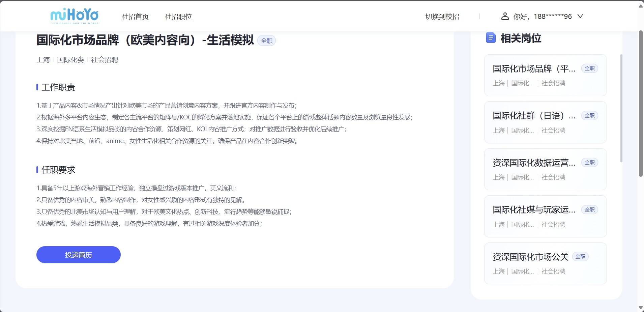Go to the 社招职位 navigation tab

point(178,17)
